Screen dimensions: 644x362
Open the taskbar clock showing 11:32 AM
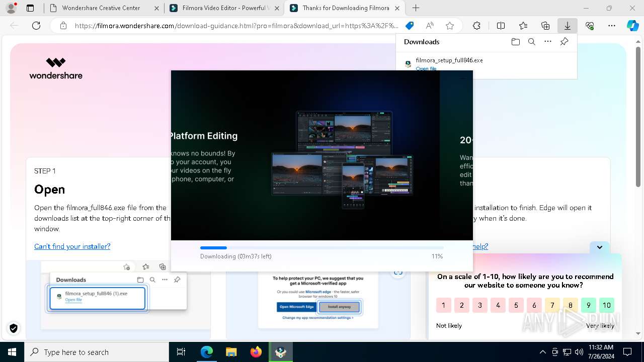tap(601, 352)
